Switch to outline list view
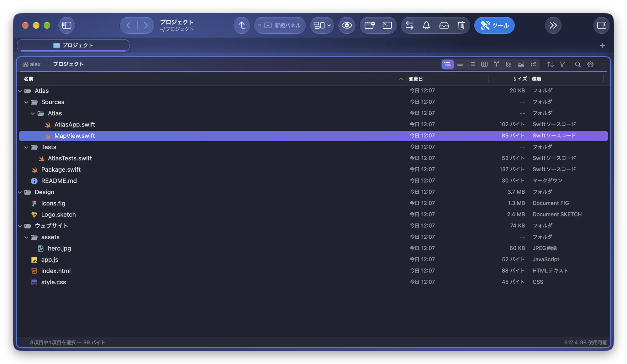This screenshot has height=364, width=627. coord(447,64)
